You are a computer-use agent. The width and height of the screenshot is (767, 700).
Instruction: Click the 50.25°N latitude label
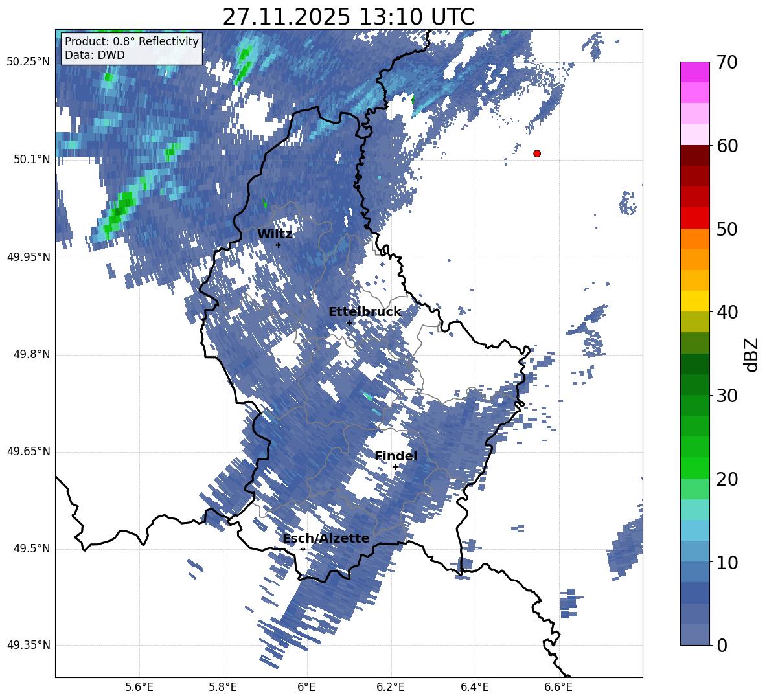tap(28, 62)
